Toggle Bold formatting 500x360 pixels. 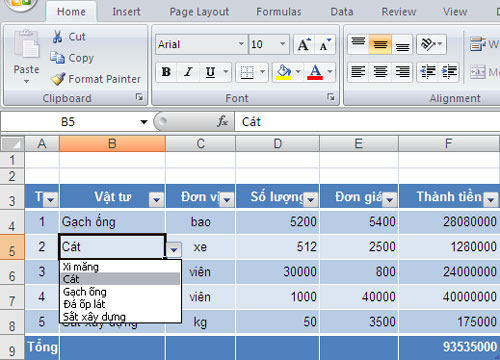[x=166, y=72]
